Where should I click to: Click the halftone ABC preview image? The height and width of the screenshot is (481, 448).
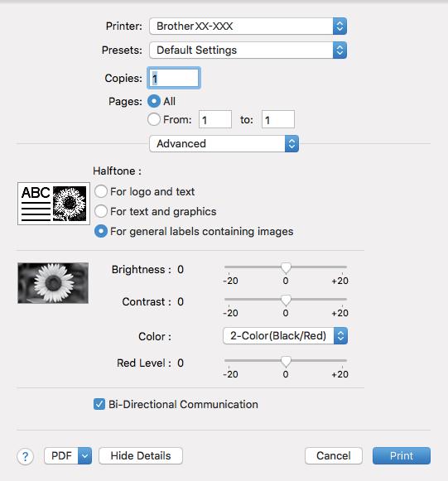pos(54,204)
